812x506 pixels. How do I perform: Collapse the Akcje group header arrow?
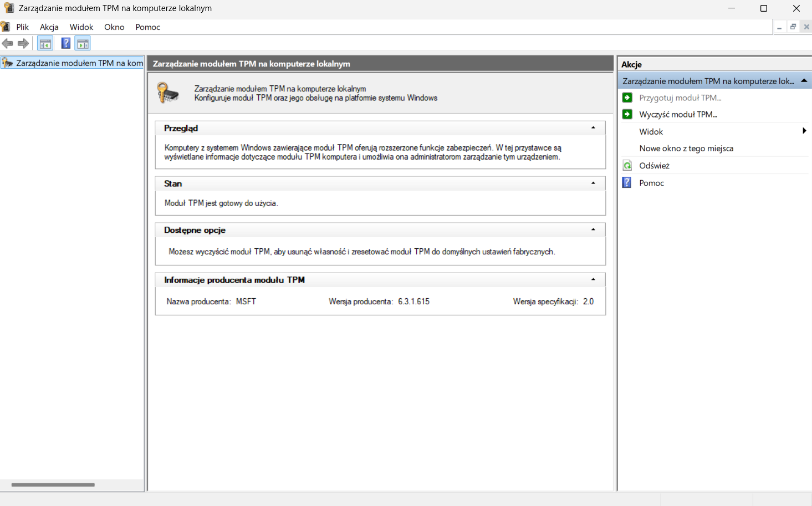tap(804, 81)
